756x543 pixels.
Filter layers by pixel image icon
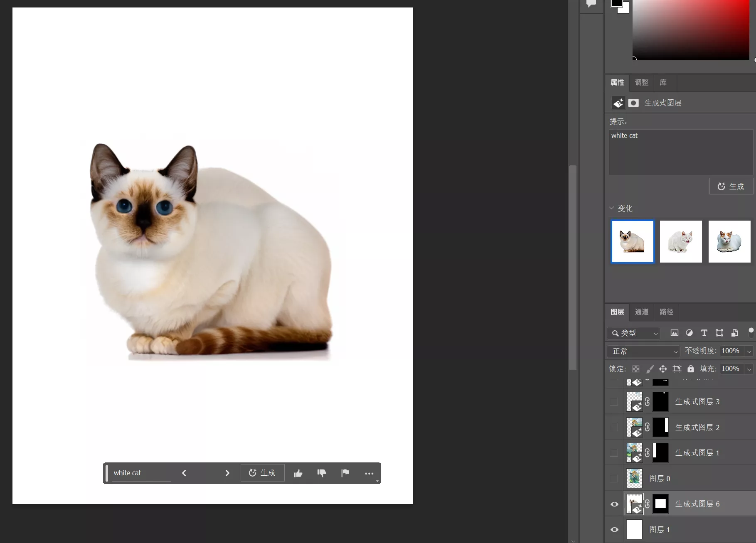click(674, 333)
